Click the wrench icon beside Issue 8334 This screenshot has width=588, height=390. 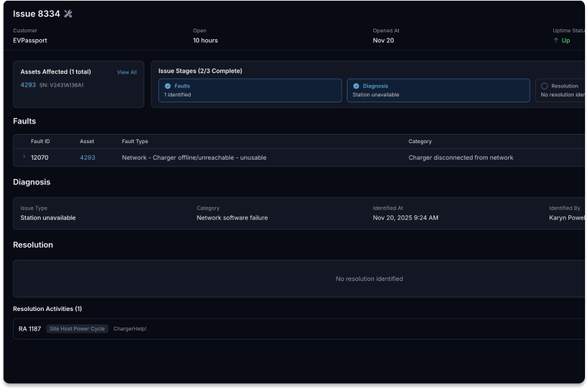click(69, 14)
